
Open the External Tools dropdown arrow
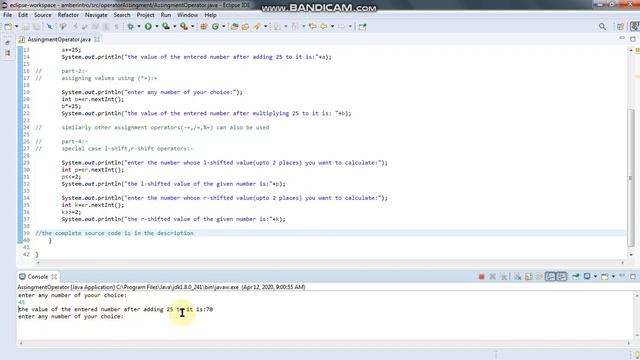point(192,27)
